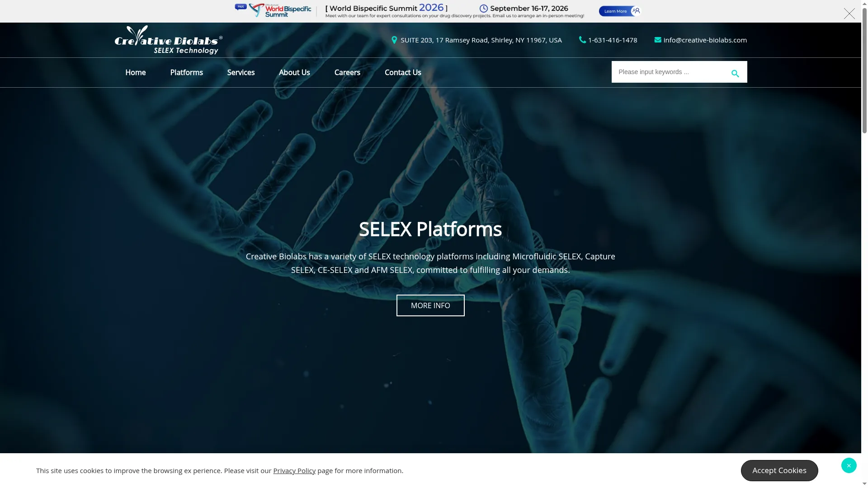Click the magnifier search icon
This screenshot has height=488, width=868.
pyautogui.click(x=735, y=73)
